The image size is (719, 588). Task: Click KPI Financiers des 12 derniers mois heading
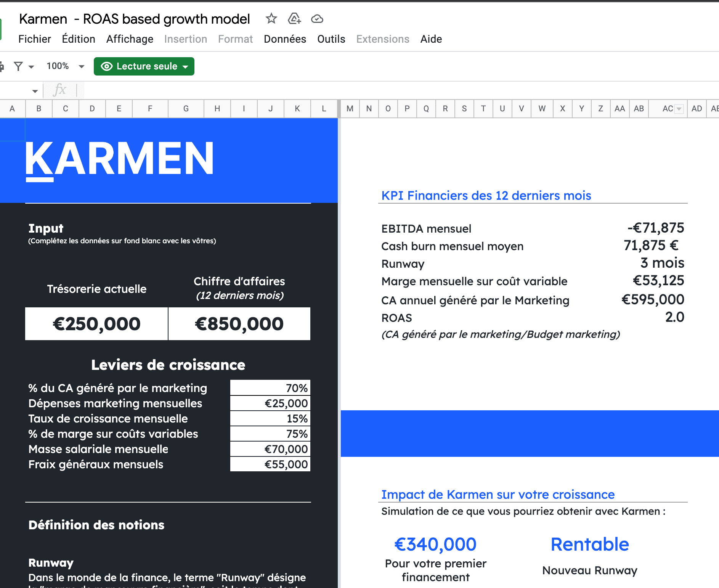click(x=486, y=195)
